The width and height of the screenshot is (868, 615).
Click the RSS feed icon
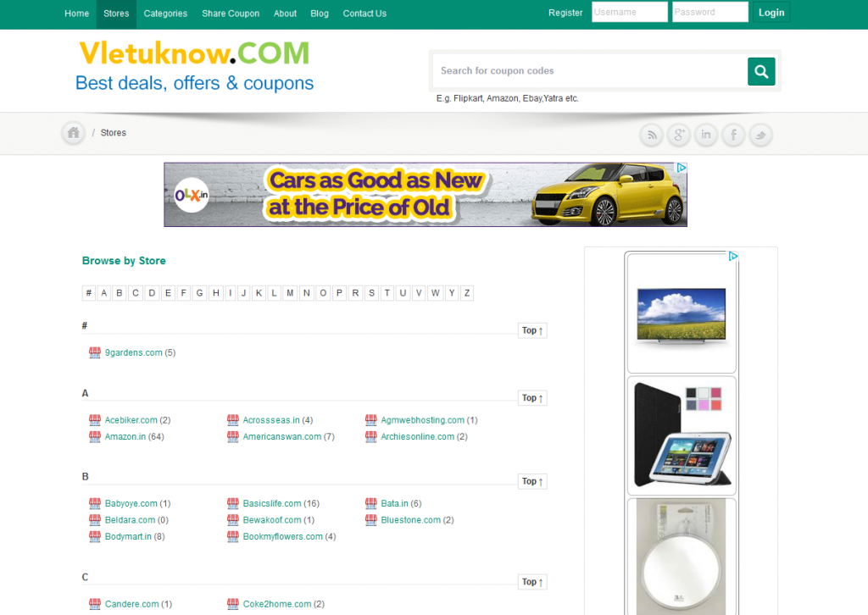pyautogui.click(x=651, y=135)
